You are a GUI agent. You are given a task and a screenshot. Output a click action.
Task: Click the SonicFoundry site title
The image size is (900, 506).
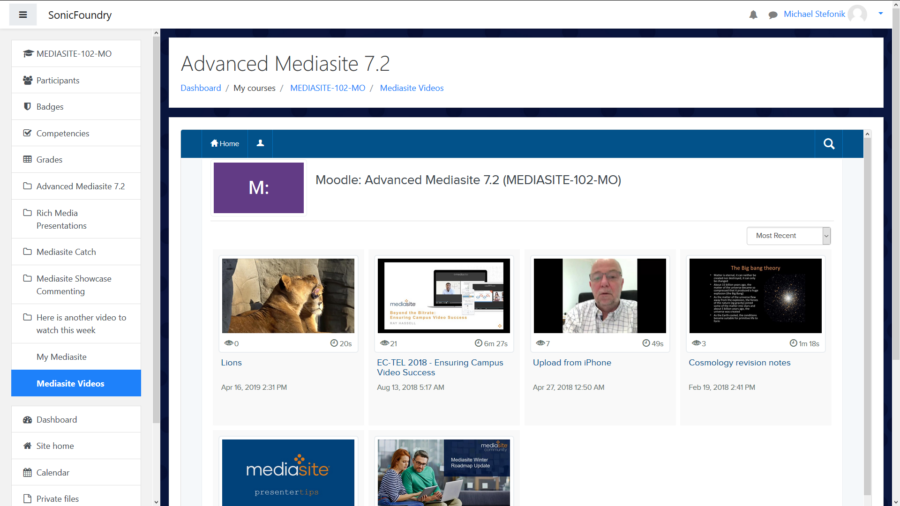(x=80, y=15)
